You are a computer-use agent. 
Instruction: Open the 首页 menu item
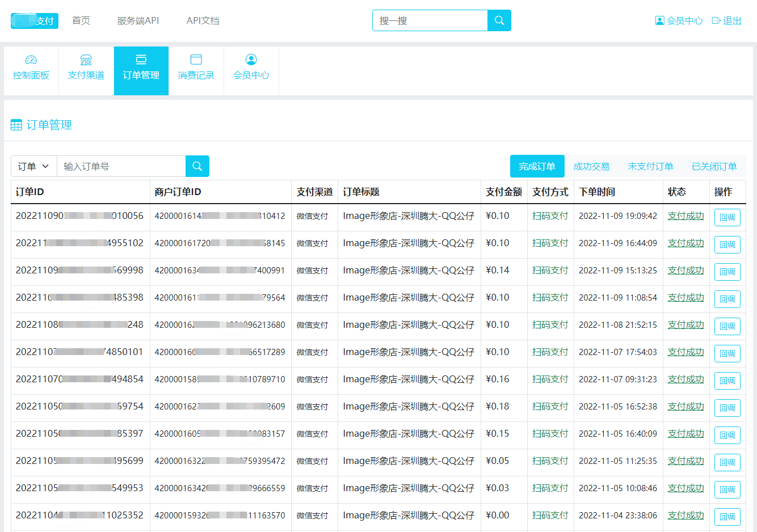click(81, 20)
